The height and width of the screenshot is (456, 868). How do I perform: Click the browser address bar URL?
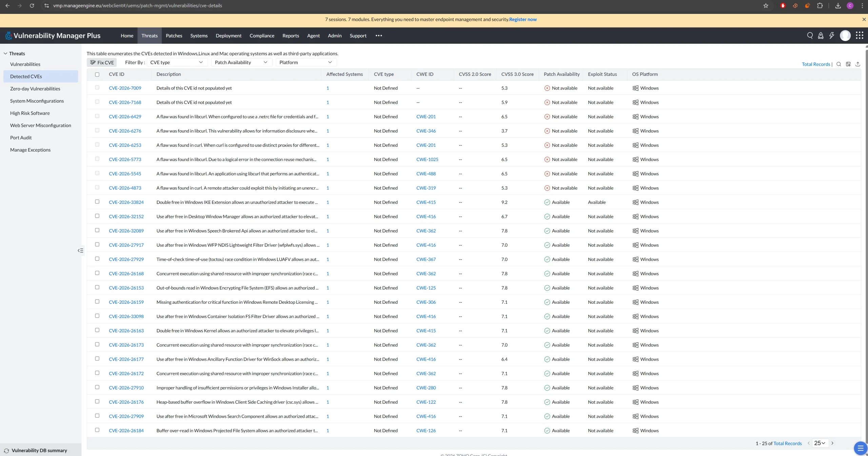pos(138,6)
